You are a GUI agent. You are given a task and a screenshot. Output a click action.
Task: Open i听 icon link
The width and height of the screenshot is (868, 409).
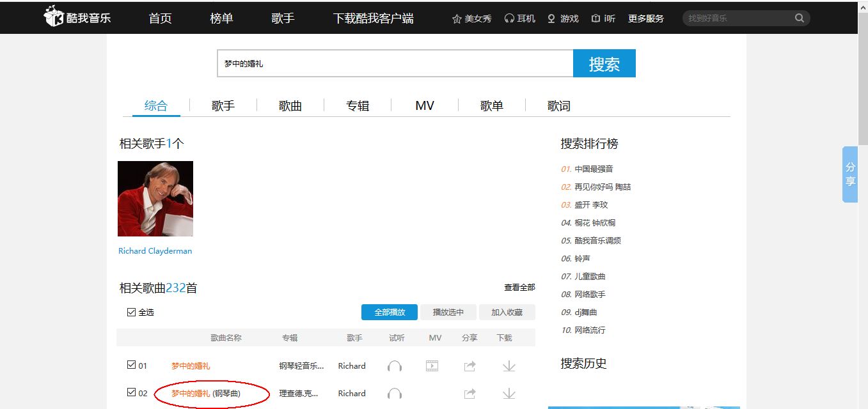click(603, 19)
